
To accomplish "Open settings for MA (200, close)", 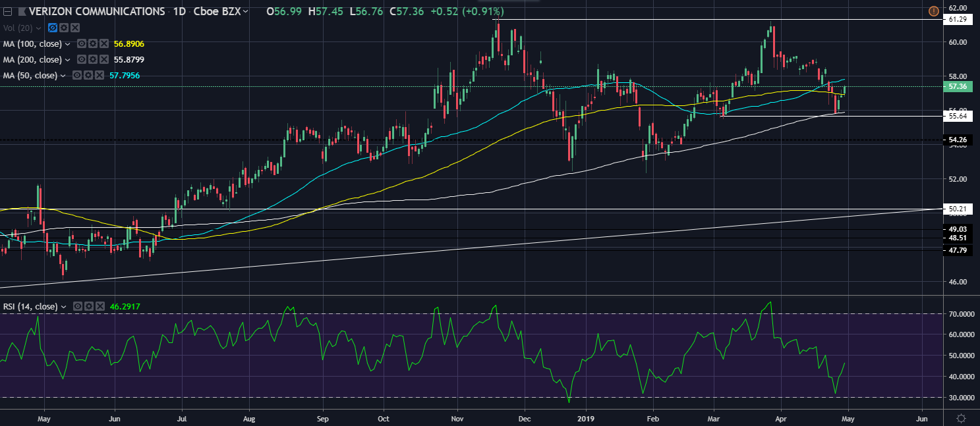I will [92, 59].
